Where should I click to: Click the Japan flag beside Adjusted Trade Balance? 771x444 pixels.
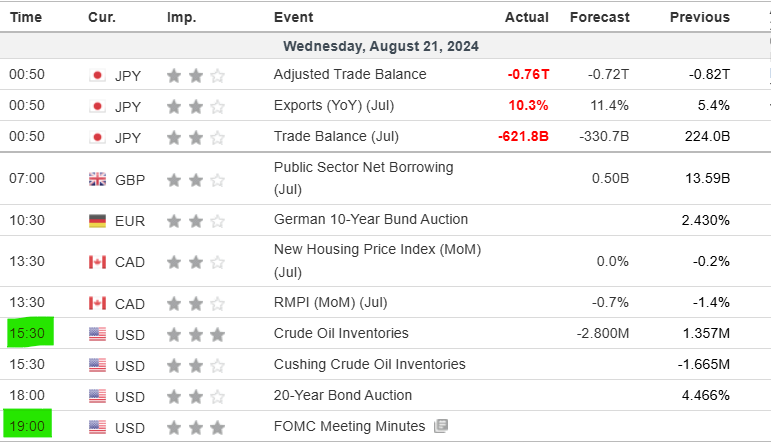[97, 75]
